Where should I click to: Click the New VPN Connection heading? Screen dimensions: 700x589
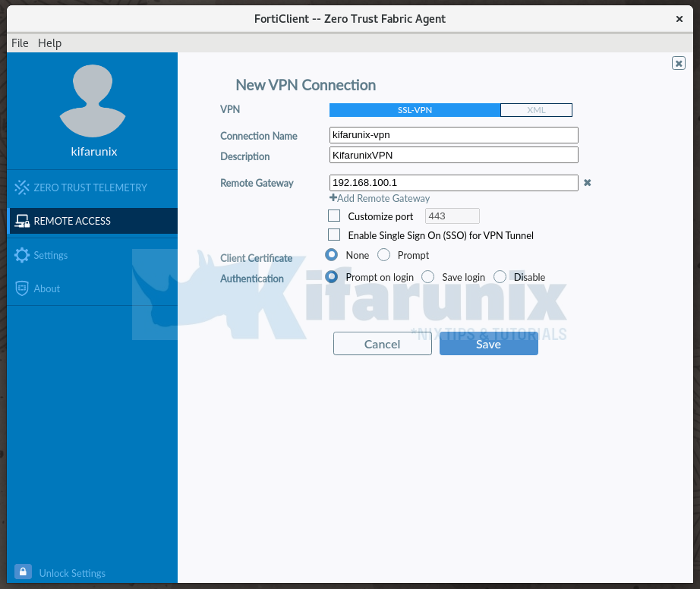(x=306, y=85)
